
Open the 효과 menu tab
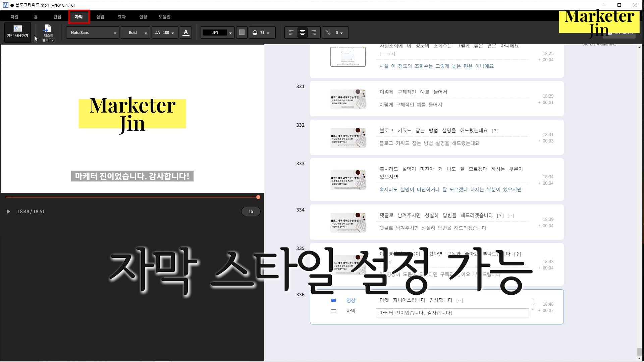click(121, 17)
